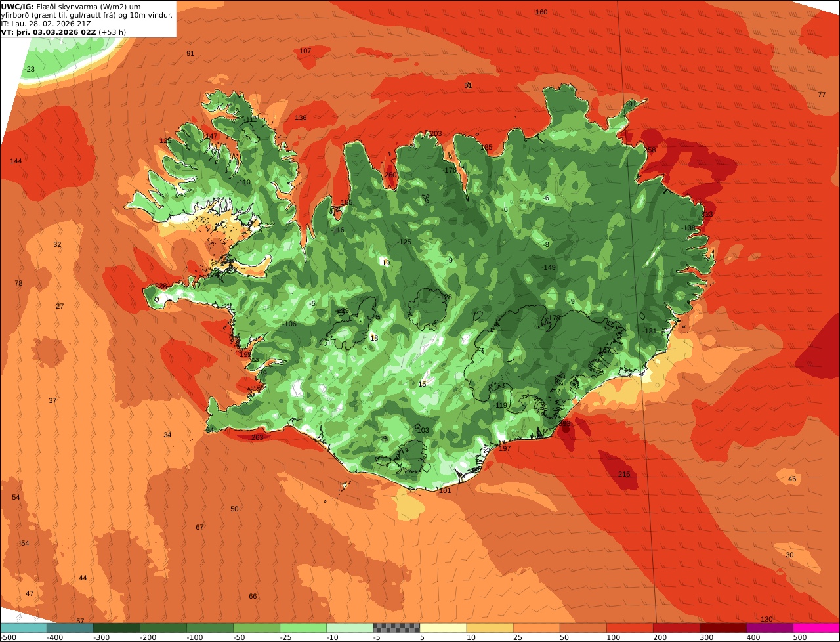
Task: Click the '500' label on the color scale
Action: [x=800, y=637]
